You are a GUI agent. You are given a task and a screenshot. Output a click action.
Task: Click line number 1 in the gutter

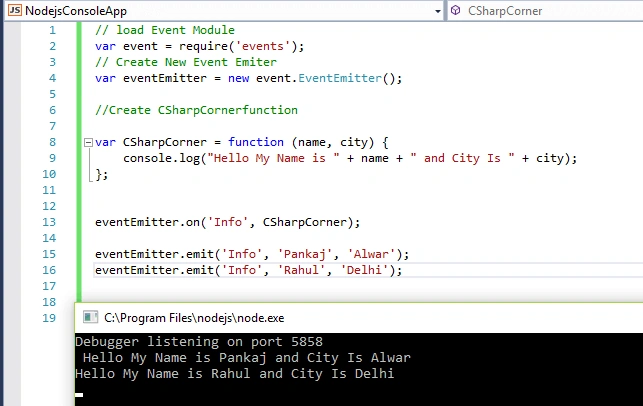(x=52, y=30)
